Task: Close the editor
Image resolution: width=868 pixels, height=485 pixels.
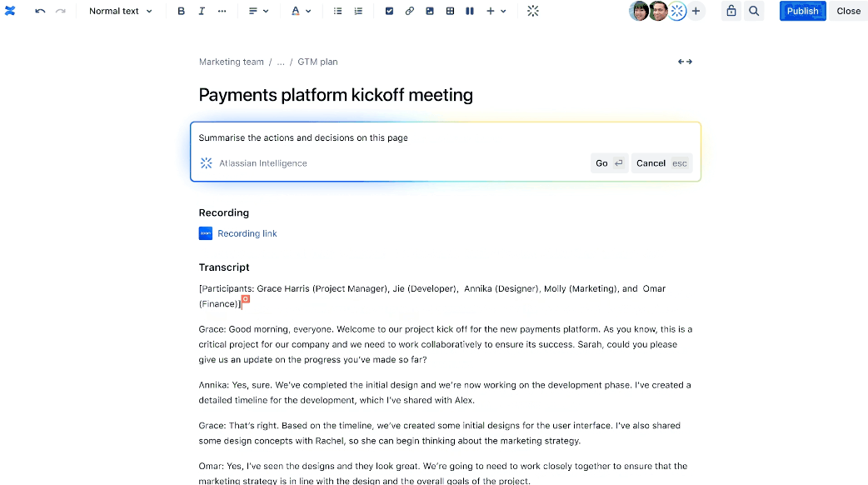Action: 848,11
